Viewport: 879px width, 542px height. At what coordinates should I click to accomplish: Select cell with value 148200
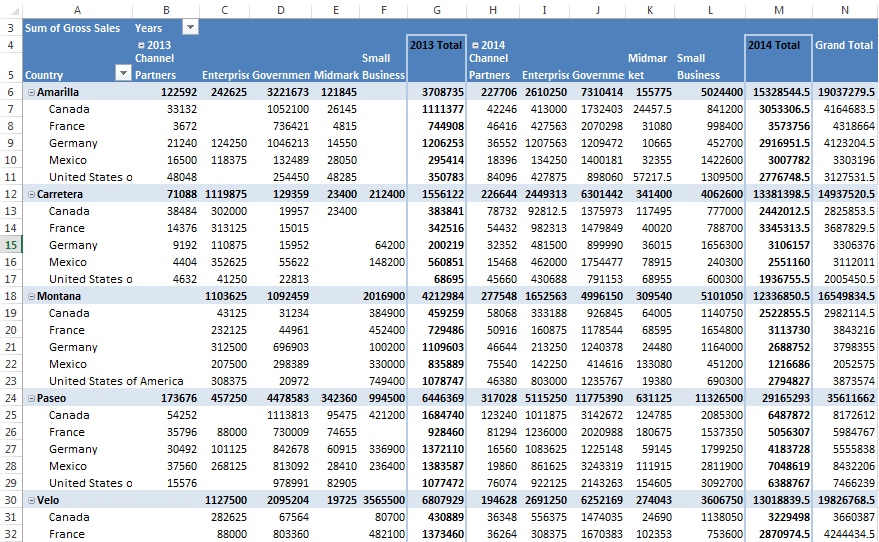(383, 262)
